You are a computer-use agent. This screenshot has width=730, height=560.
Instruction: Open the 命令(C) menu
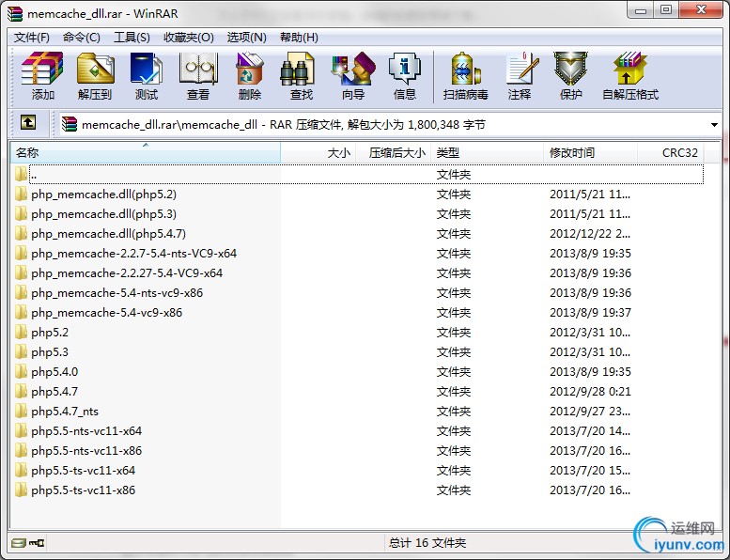tap(82, 38)
